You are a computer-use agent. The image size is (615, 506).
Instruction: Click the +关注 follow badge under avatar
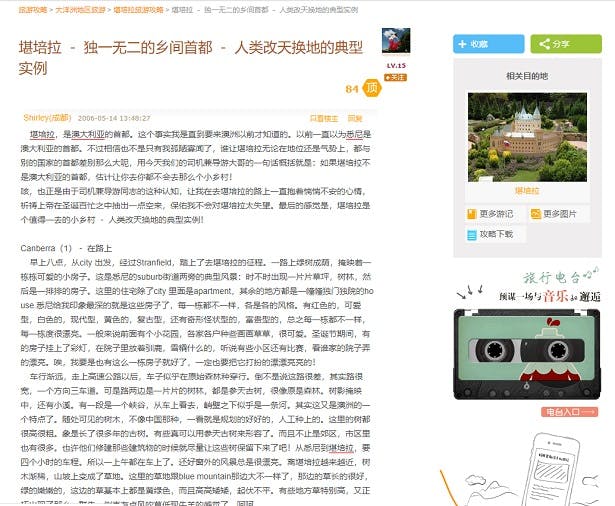396,77
